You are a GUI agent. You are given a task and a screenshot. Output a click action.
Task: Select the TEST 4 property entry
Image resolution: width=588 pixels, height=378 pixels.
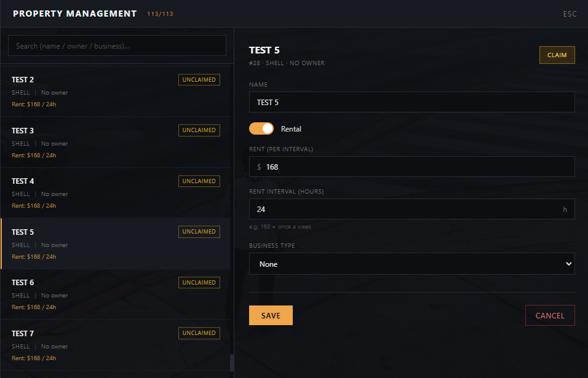pyautogui.click(x=116, y=193)
